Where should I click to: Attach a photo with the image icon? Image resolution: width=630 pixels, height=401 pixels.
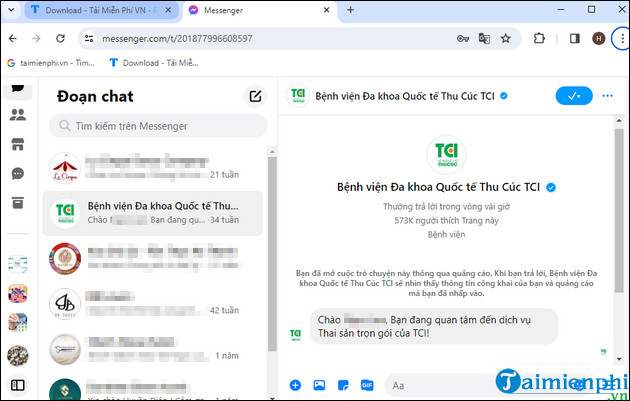pos(319,385)
